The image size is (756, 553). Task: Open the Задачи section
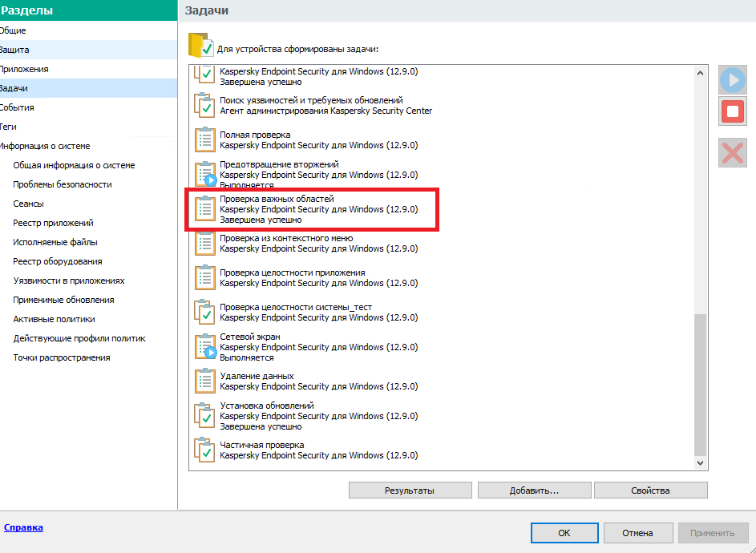(89, 88)
